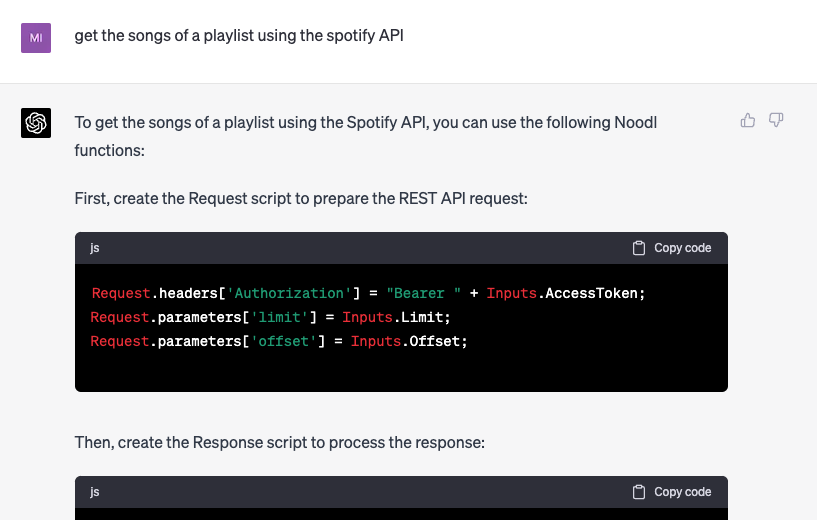Click the thumbs down icon on the response
This screenshot has width=817, height=520.
click(776, 121)
